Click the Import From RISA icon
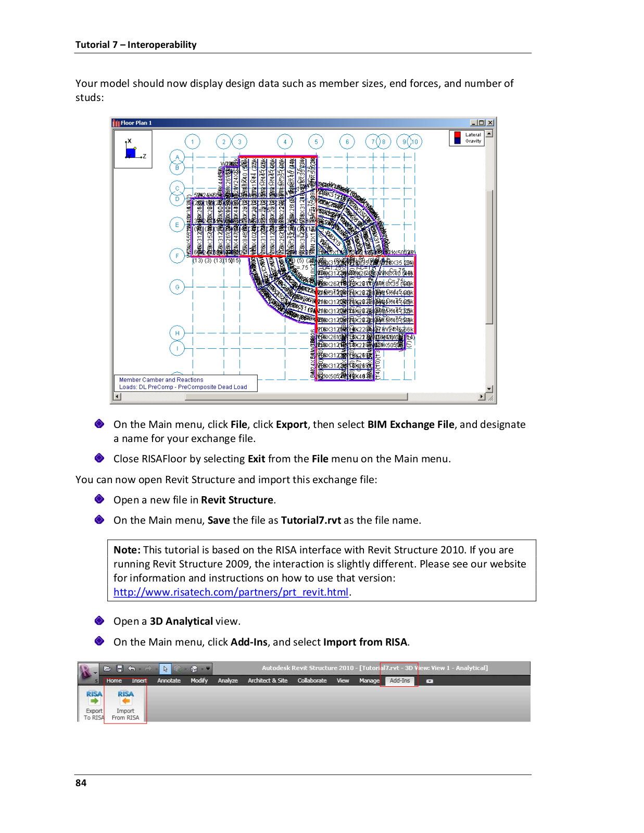 pos(125,698)
